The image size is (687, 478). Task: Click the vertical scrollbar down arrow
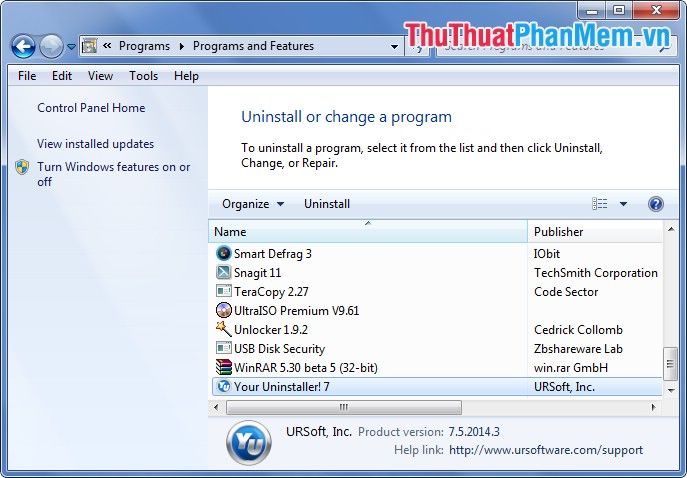click(x=670, y=390)
